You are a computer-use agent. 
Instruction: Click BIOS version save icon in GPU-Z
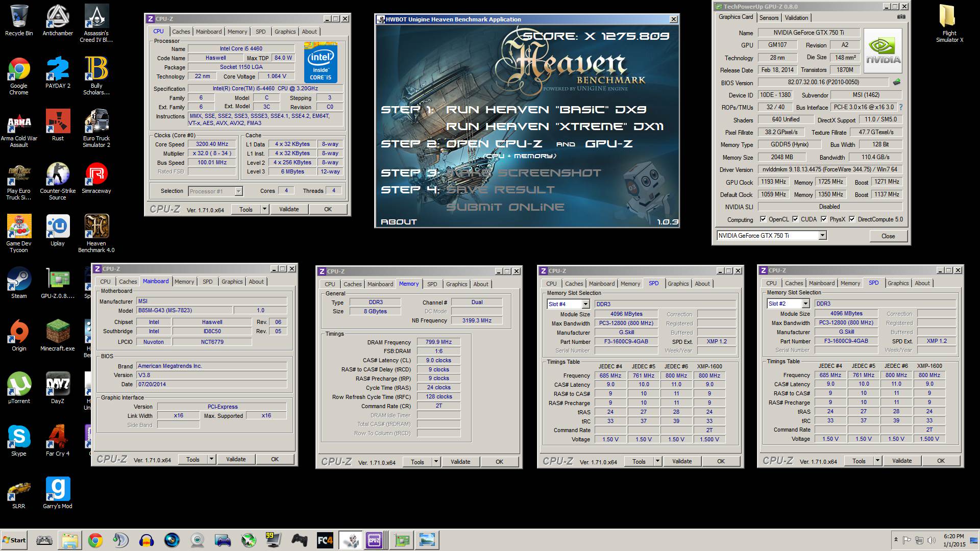click(x=897, y=82)
